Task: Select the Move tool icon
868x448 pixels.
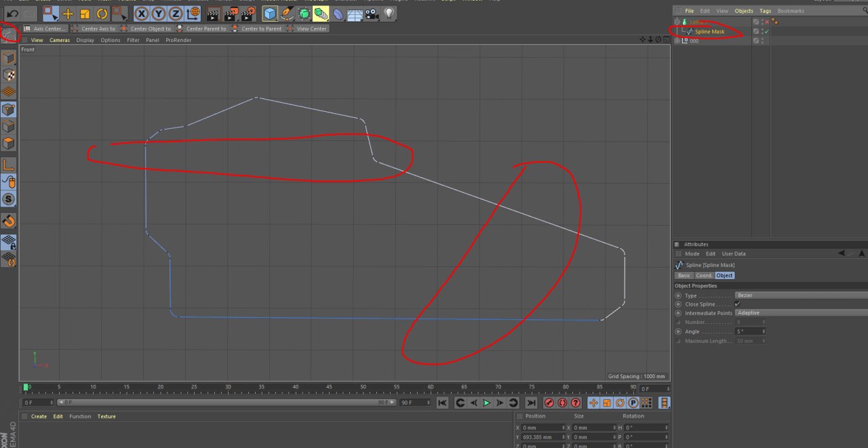Action: coord(68,13)
